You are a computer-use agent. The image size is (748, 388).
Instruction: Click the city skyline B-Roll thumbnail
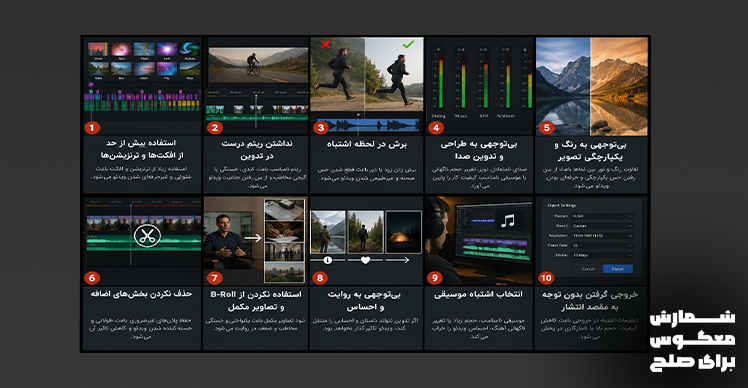[x=284, y=273]
